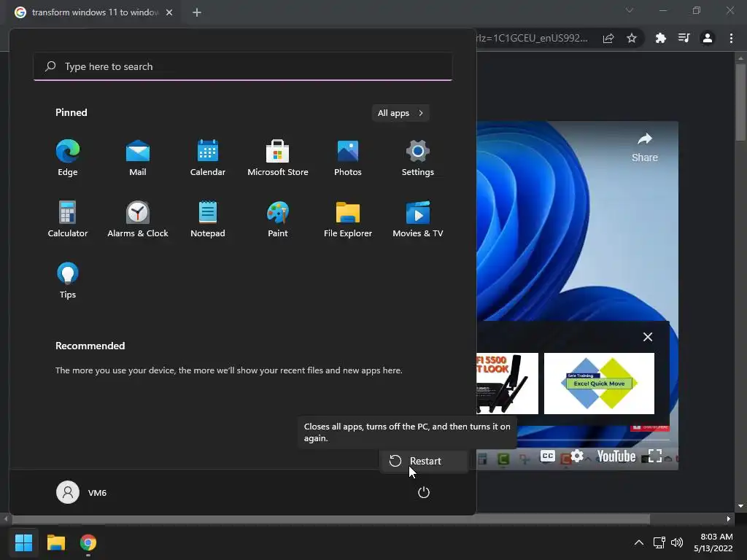Open the VM6 user account menu
The width and height of the screenshot is (747, 560).
pos(82,492)
